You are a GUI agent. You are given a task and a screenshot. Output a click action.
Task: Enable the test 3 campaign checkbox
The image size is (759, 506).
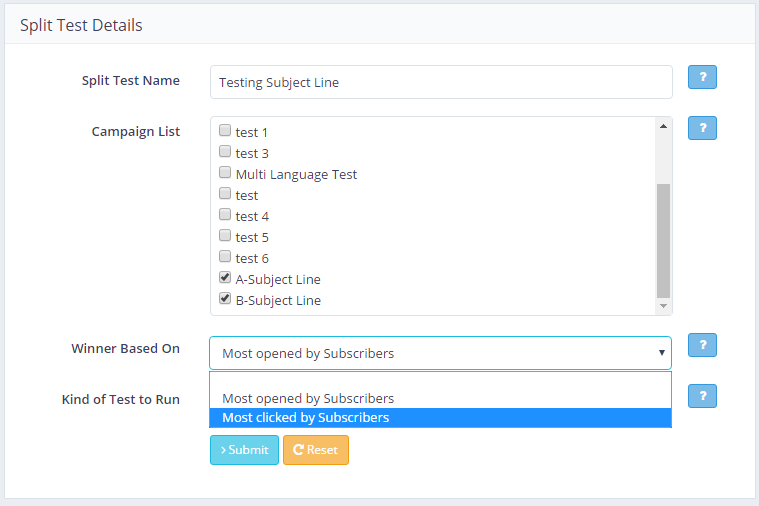click(225, 153)
